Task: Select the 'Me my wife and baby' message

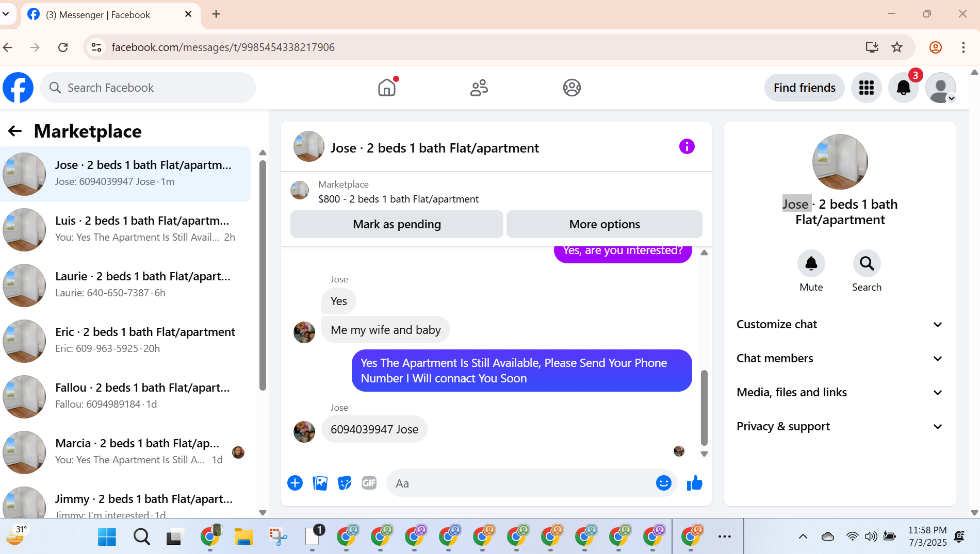Action: 385,330
